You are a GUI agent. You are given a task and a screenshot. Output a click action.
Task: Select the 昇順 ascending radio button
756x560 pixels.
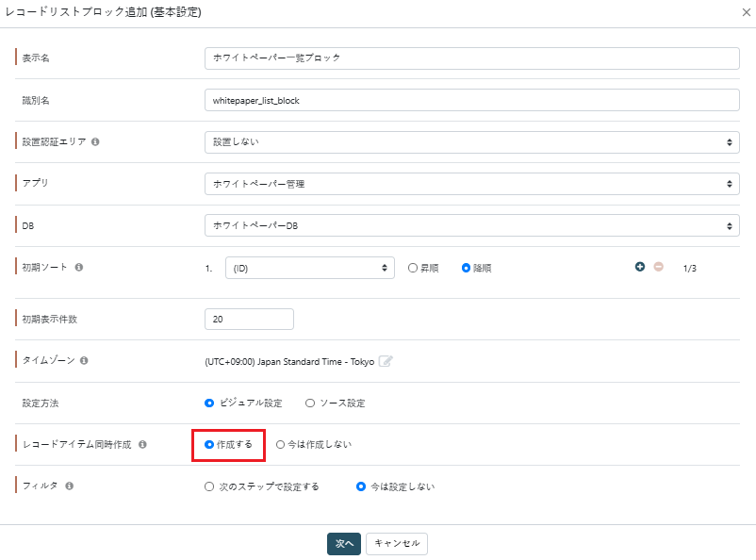point(413,268)
